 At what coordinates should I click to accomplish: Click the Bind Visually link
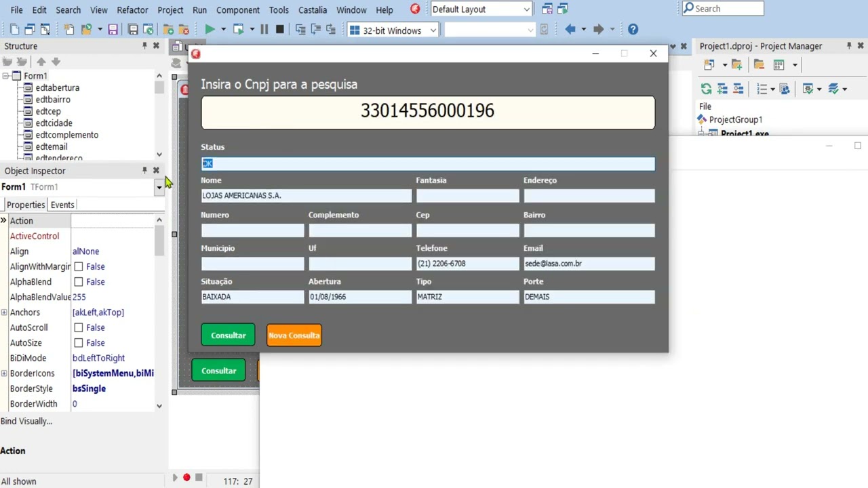click(x=26, y=421)
